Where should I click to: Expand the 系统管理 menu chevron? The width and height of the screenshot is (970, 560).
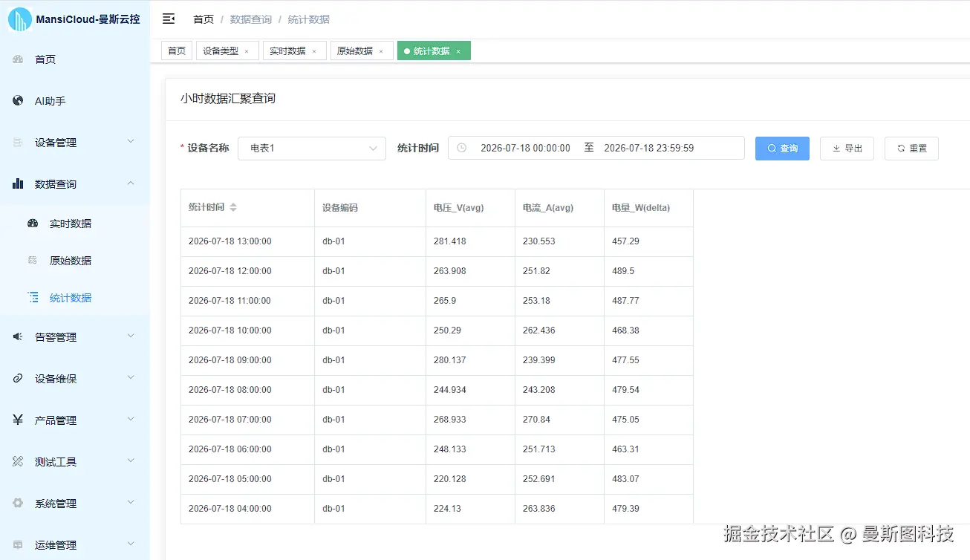pos(131,502)
